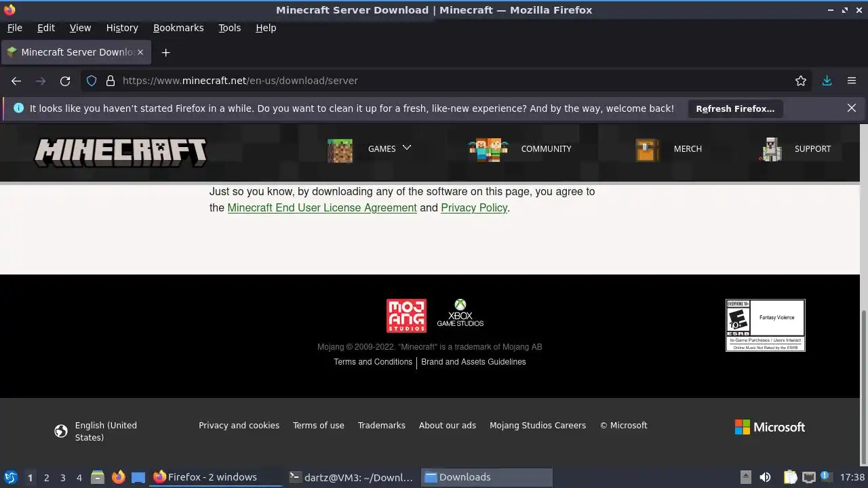868x488 pixels.
Task: Dismiss the Refresh Firefox notification bar
Action: click(852, 108)
